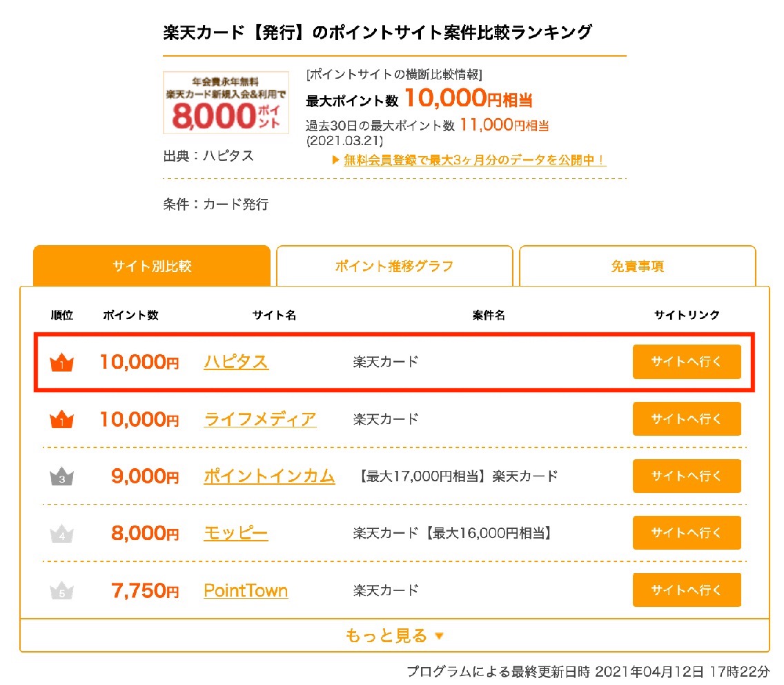Click the gray rank 3 crown icon
Viewport: 784px width, 685px height.
point(62,476)
